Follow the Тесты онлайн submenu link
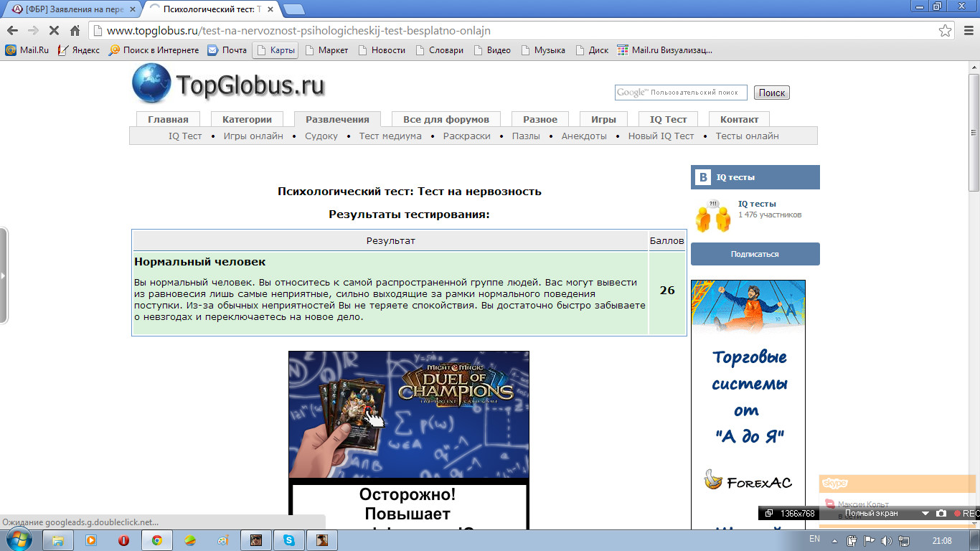Screen dimensions: 980x551 [747, 136]
